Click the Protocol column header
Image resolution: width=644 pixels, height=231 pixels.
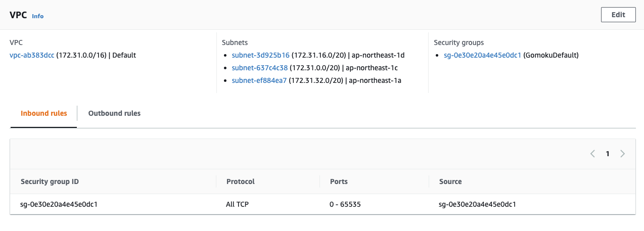[240, 181]
